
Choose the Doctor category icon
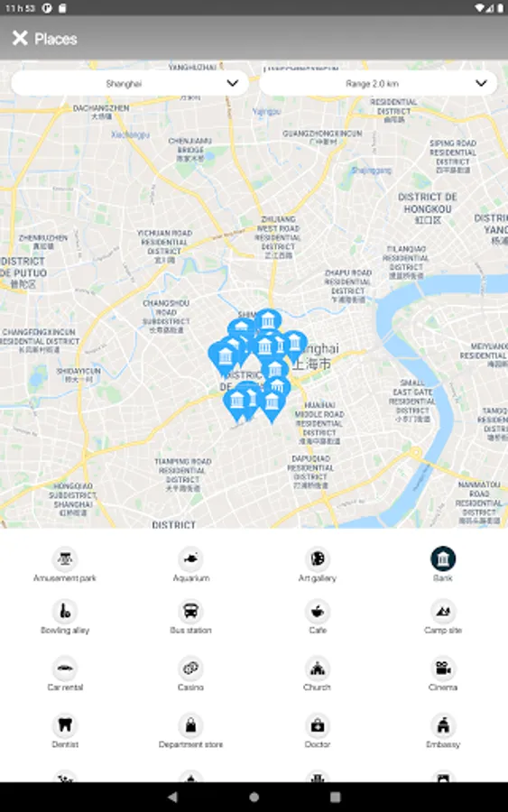click(318, 725)
